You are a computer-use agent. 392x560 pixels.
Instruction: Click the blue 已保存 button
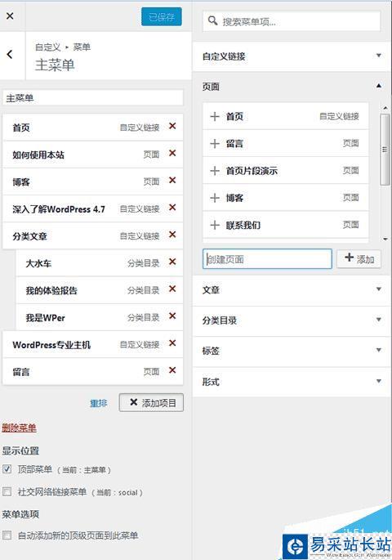[162, 17]
